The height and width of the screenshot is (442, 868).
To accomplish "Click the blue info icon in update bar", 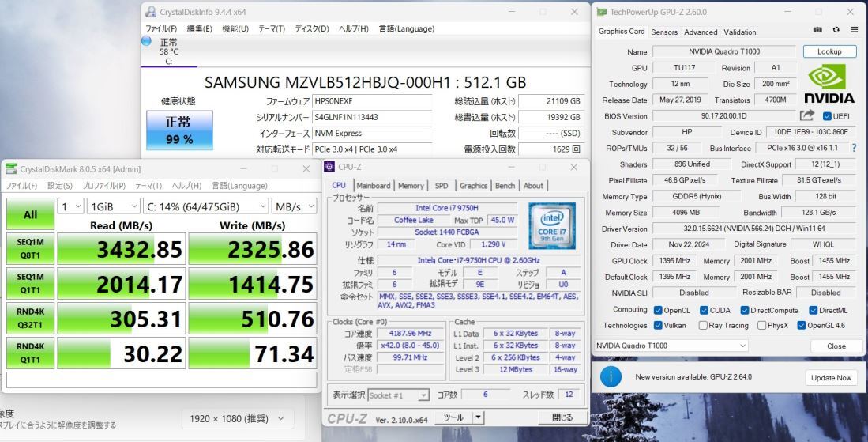I will coord(611,376).
